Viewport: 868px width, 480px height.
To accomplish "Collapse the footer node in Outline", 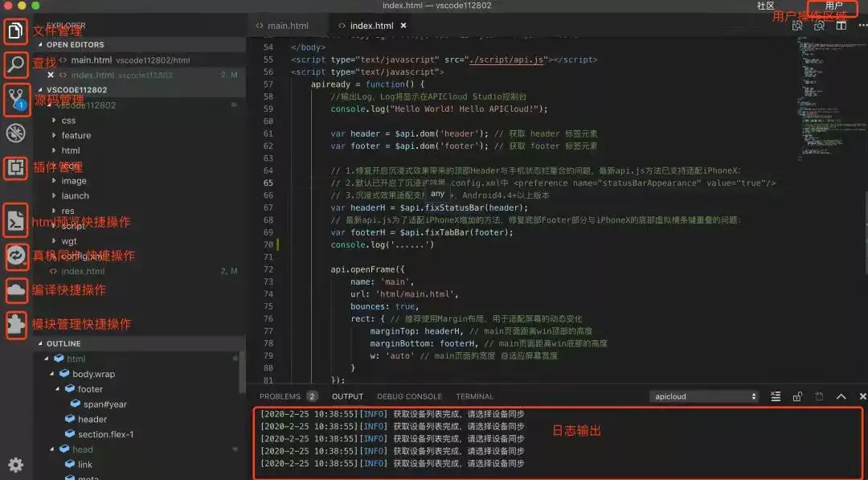I will (x=58, y=388).
